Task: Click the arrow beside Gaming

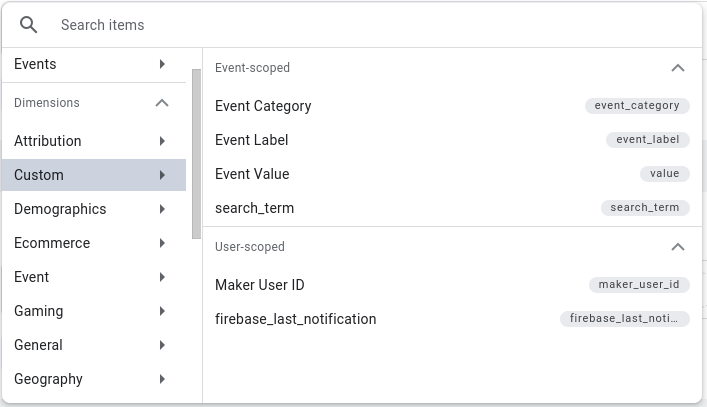Action: click(x=162, y=311)
